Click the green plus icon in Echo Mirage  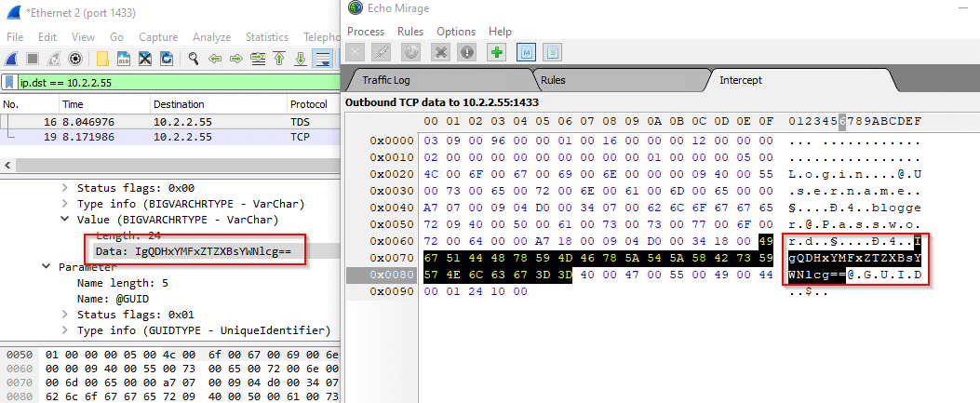496,53
